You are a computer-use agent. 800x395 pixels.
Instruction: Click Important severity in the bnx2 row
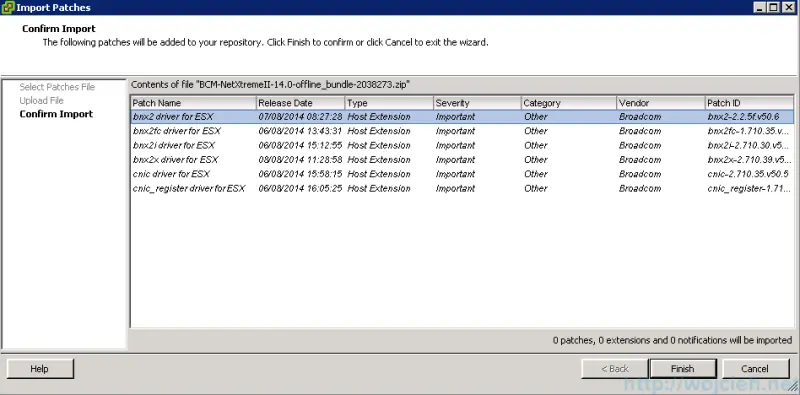[x=455, y=117]
